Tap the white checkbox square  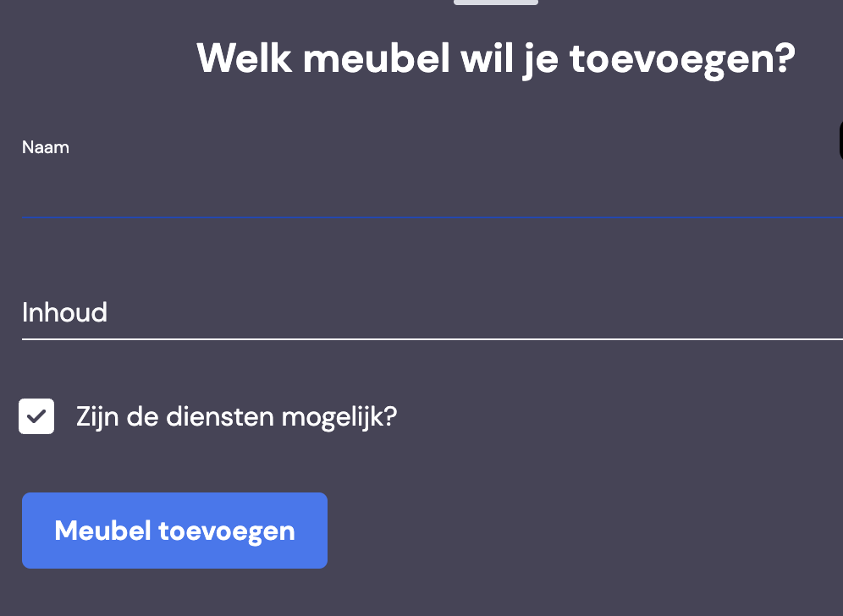[36, 416]
